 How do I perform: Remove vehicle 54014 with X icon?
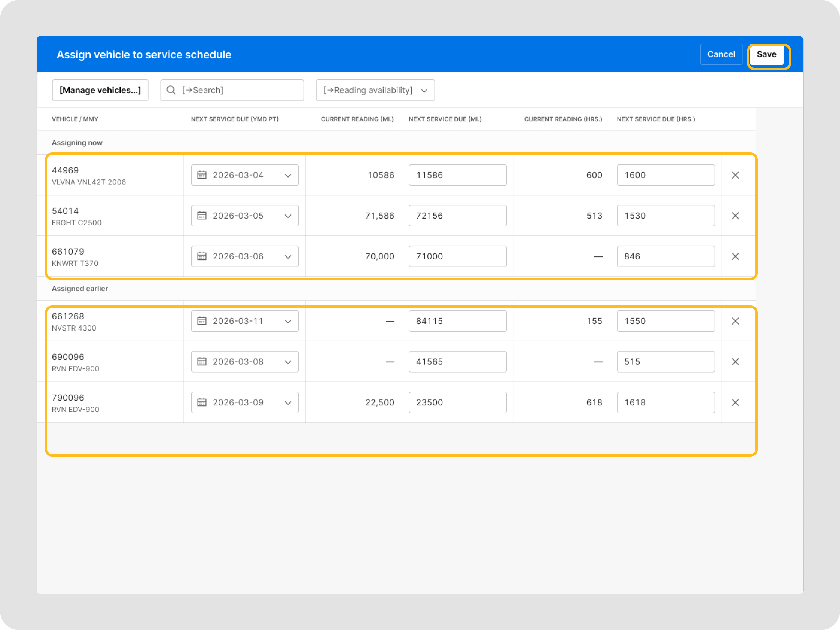[735, 216]
